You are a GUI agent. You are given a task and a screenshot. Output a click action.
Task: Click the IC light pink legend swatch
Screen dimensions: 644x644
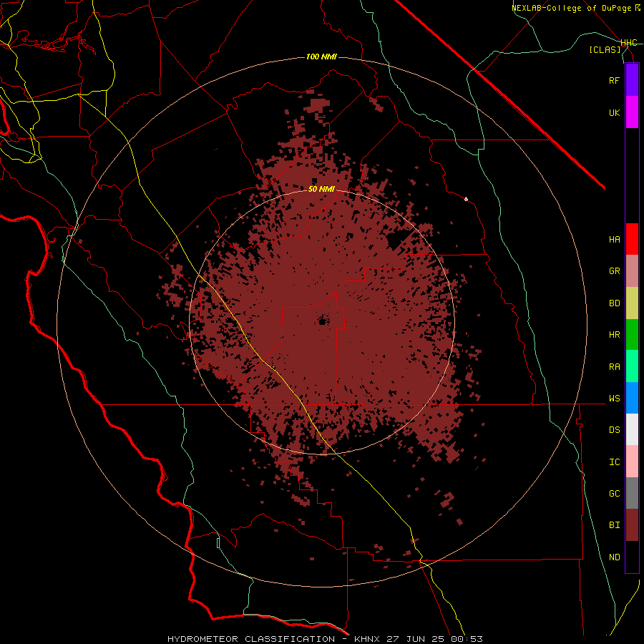(x=632, y=462)
